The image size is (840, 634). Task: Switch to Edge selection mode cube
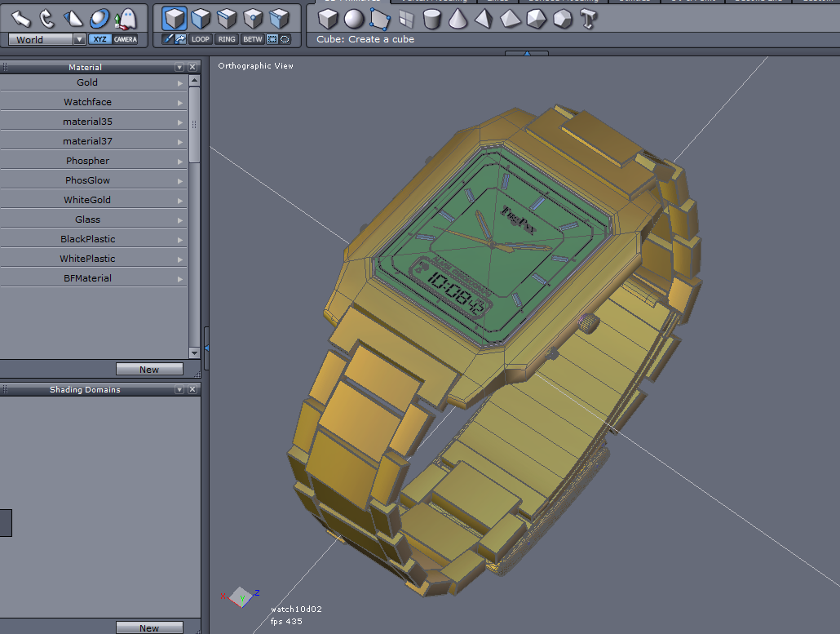click(x=227, y=19)
